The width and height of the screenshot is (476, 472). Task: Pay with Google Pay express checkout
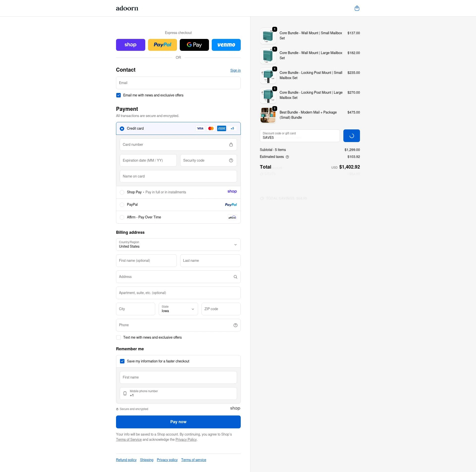click(194, 45)
